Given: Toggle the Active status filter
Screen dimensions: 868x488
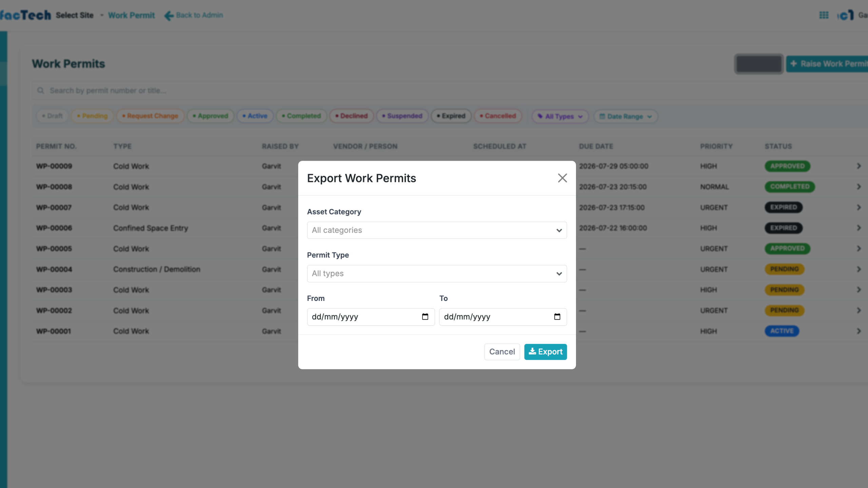Looking at the screenshot, I should 255,116.
